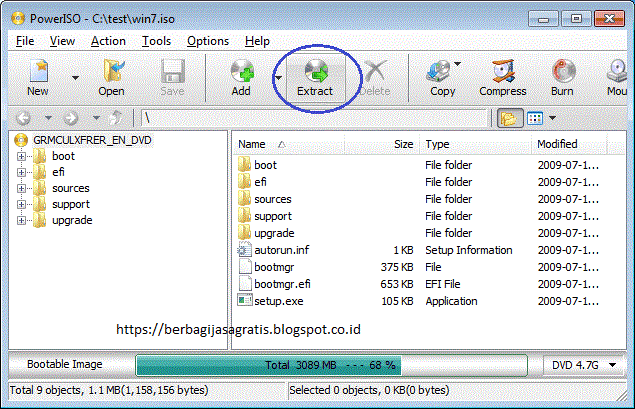
Task: Select boot folder in file list
Action: [266, 165]
